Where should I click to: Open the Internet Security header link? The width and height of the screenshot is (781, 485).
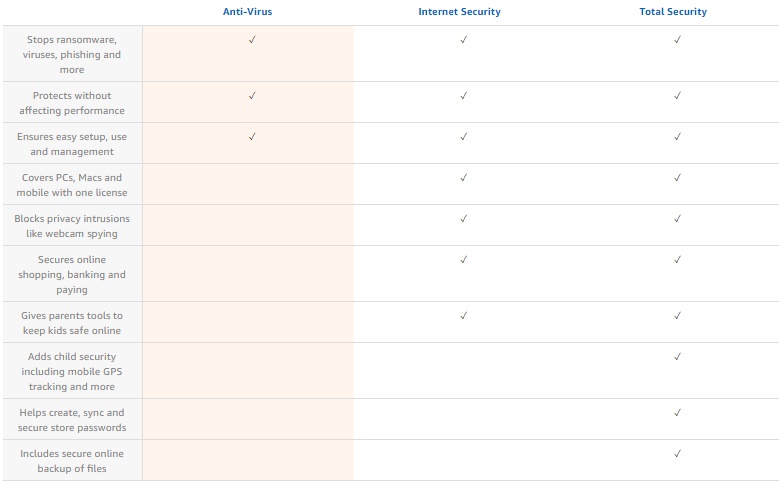[459, 12]
